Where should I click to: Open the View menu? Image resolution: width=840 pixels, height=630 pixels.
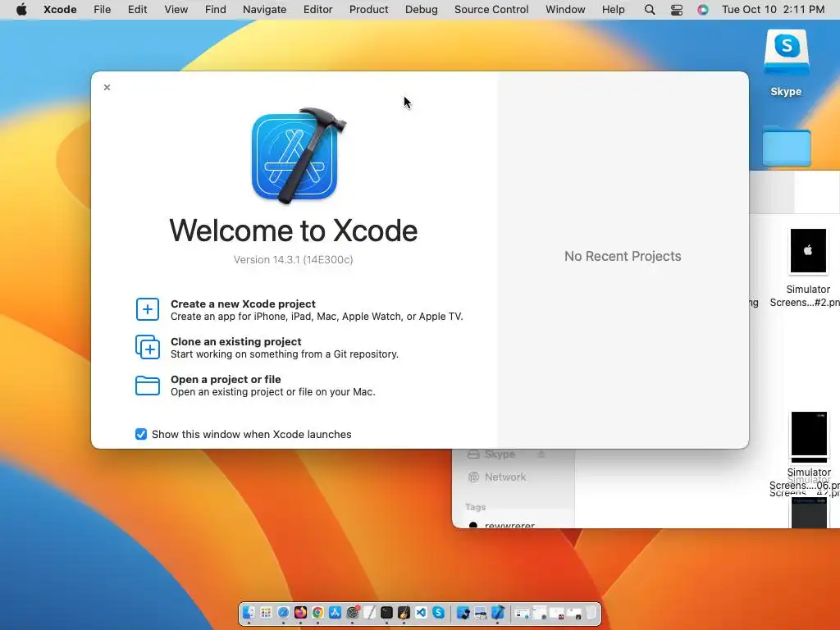(176, 10)
